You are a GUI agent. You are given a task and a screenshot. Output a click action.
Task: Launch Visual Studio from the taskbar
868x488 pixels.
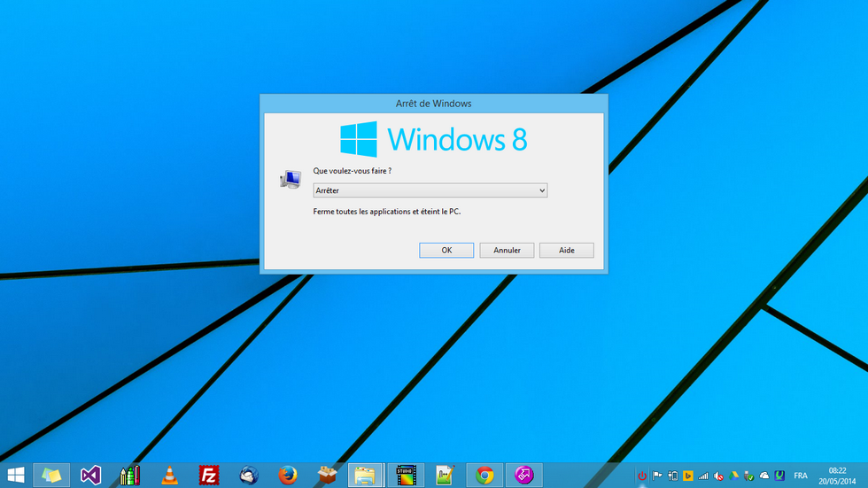click(x=90, y=476)
